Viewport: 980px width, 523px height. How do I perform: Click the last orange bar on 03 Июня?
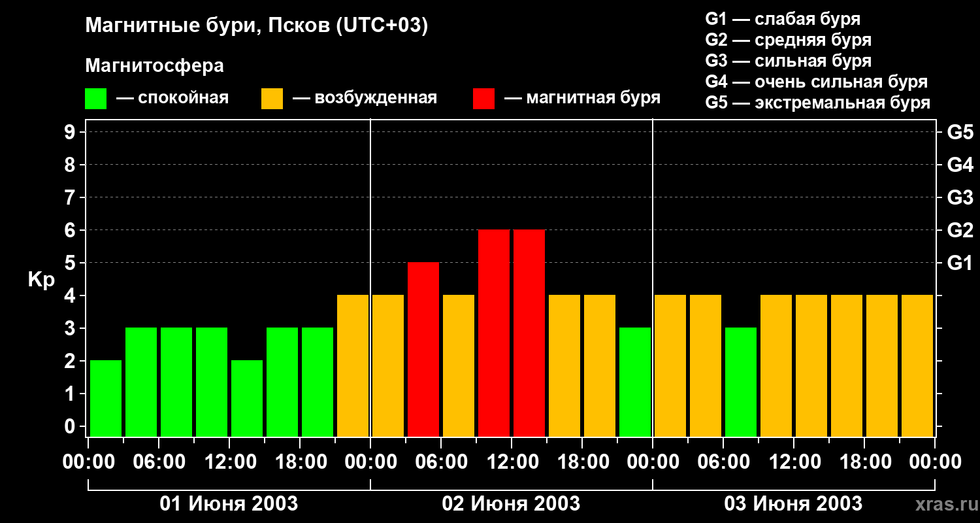point(917,365)
